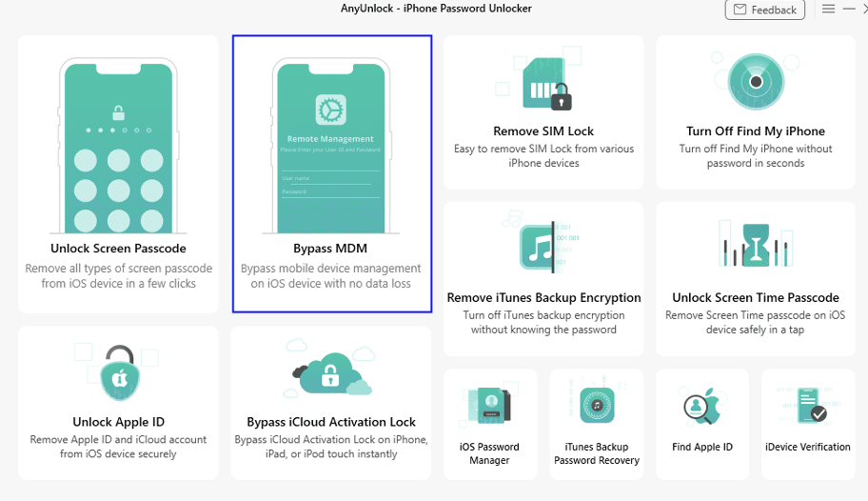Screen dimensions: 868x501
Task: Click the phone passcode keypad illustration
Action: [118, 145]
